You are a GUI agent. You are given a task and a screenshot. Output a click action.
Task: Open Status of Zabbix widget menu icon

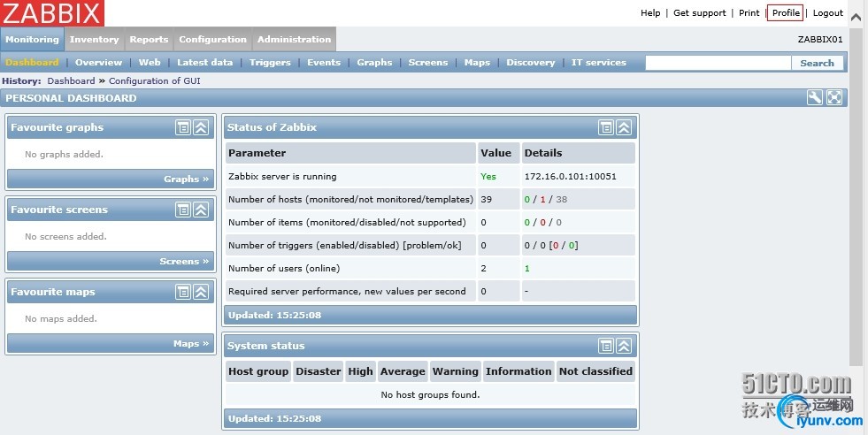[606, 128]
